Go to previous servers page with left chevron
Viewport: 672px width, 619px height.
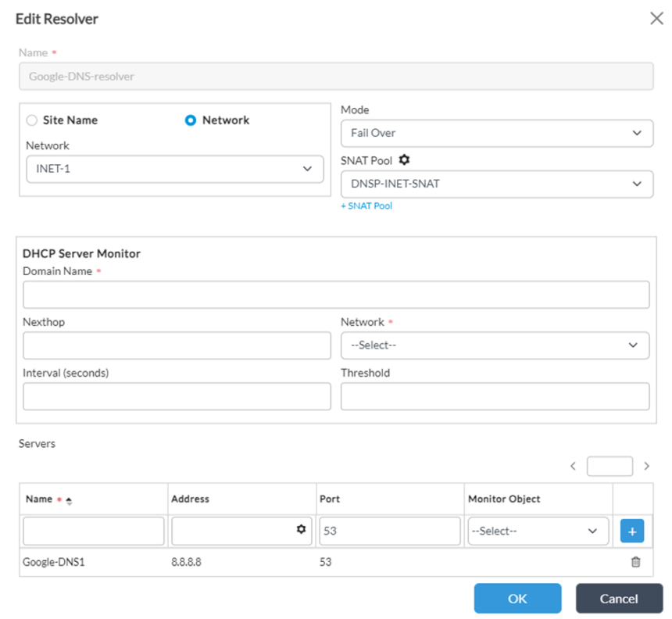point(573,466)
